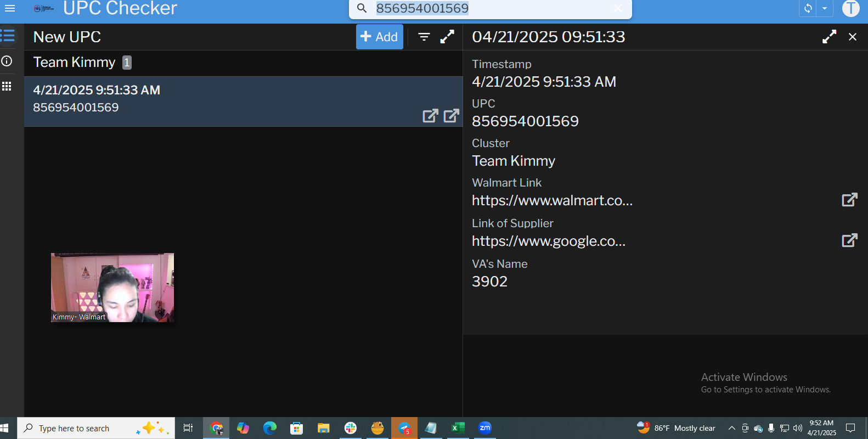Open Zoom from the taskbar

484,428
